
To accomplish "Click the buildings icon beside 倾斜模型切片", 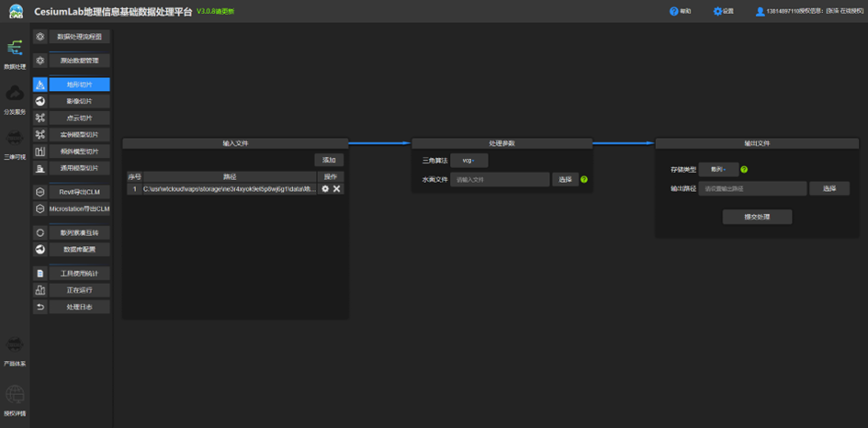I will 39,152.
